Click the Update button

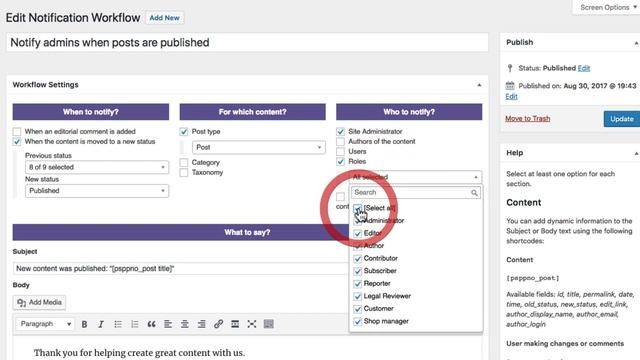(x=622, y=119)
